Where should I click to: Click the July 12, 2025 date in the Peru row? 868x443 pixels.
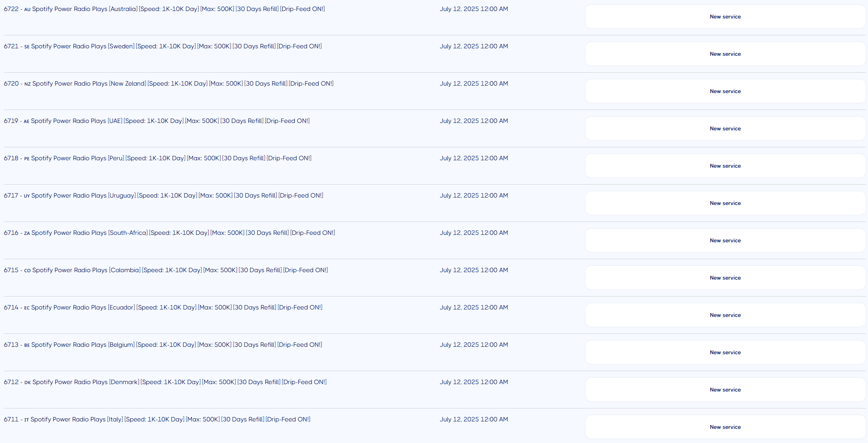(x=474, y=158)
